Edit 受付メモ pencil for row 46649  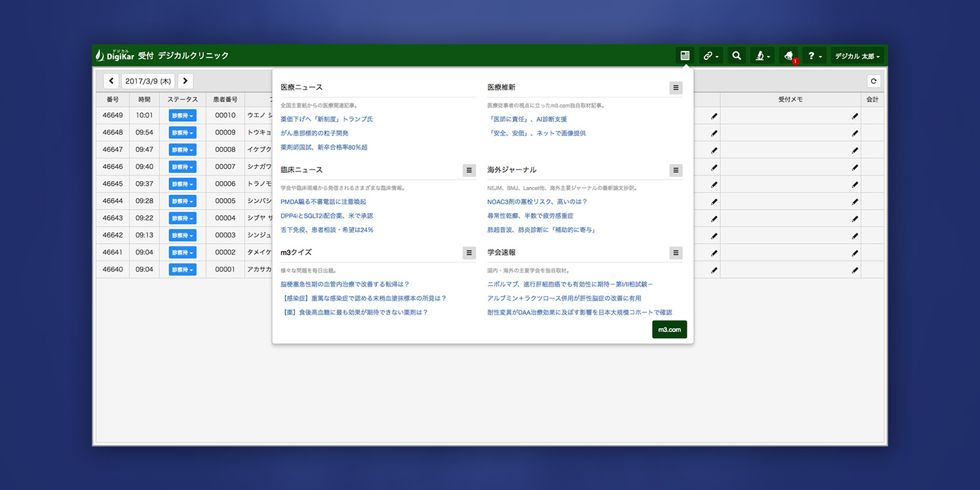click(855, 116)
